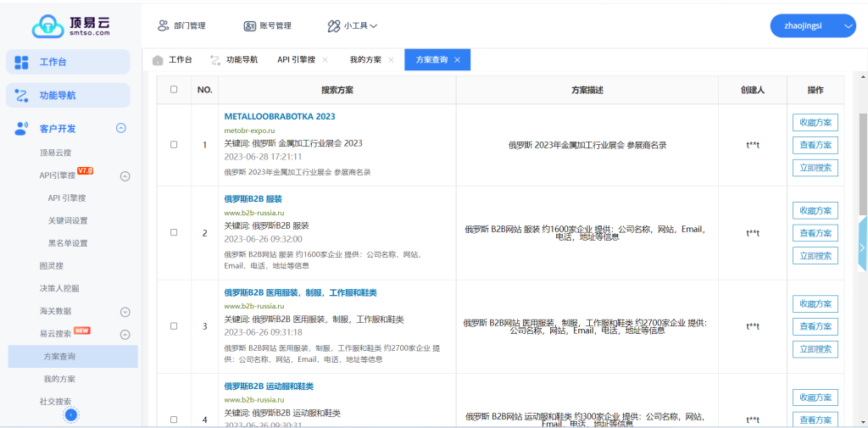Check the checkbox for row 1

(174, 145)
